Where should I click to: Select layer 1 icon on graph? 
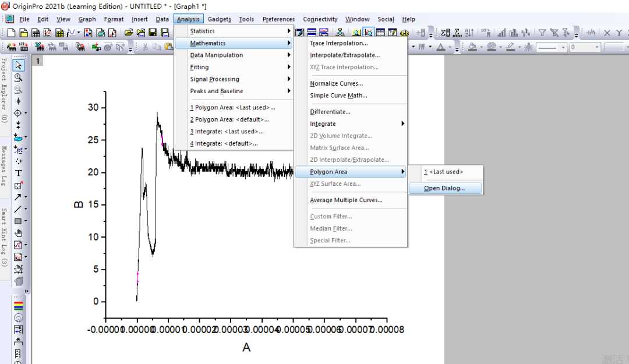[37, 61]
